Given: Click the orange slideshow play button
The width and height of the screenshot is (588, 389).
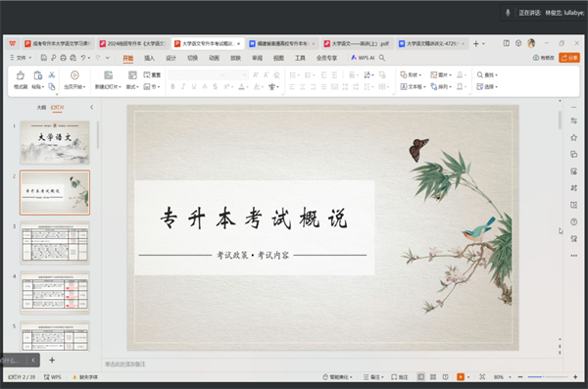Looking at the screenshot, I should click(461, 377).
